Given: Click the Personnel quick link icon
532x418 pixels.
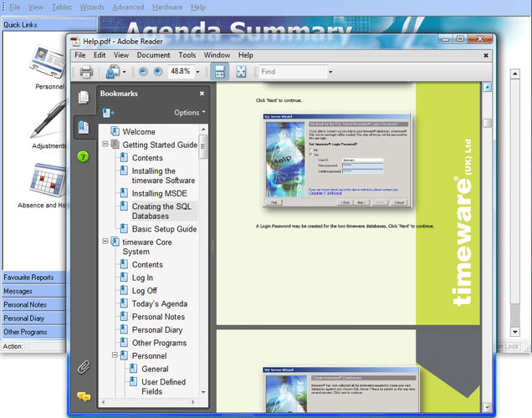Looking at the screenshot, I should click(x=48, y=62).
